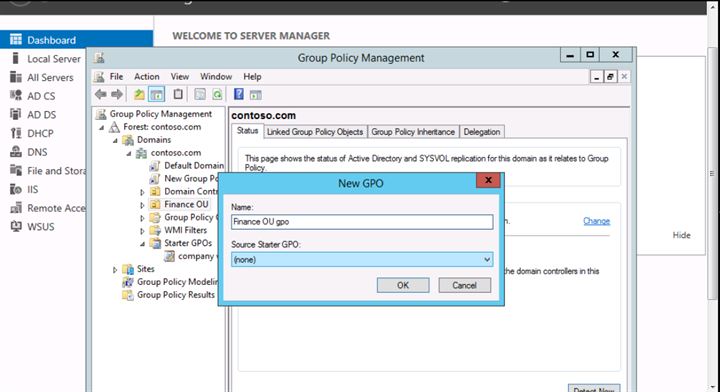Image resolution: width=720 pixels, height=392 pixels.
Task: Select the Default Domain policy node
Action: coord(194,165)
